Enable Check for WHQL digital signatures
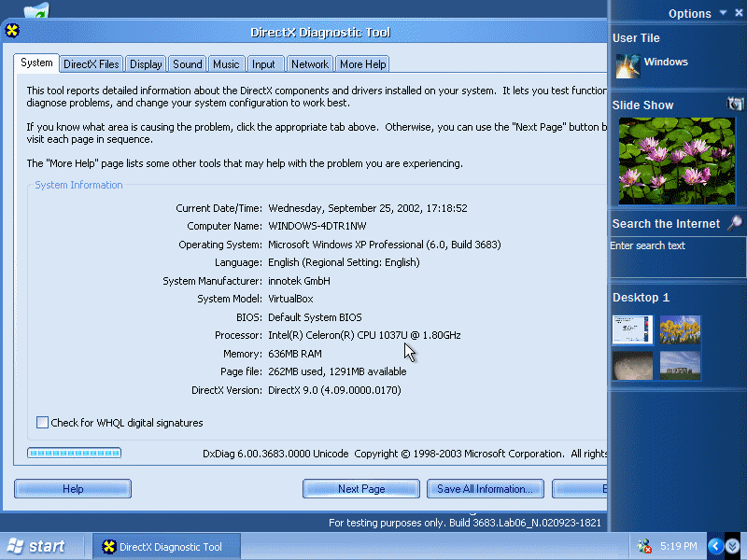The width and height of the screenshot is (747, 560). coord(42,423)
